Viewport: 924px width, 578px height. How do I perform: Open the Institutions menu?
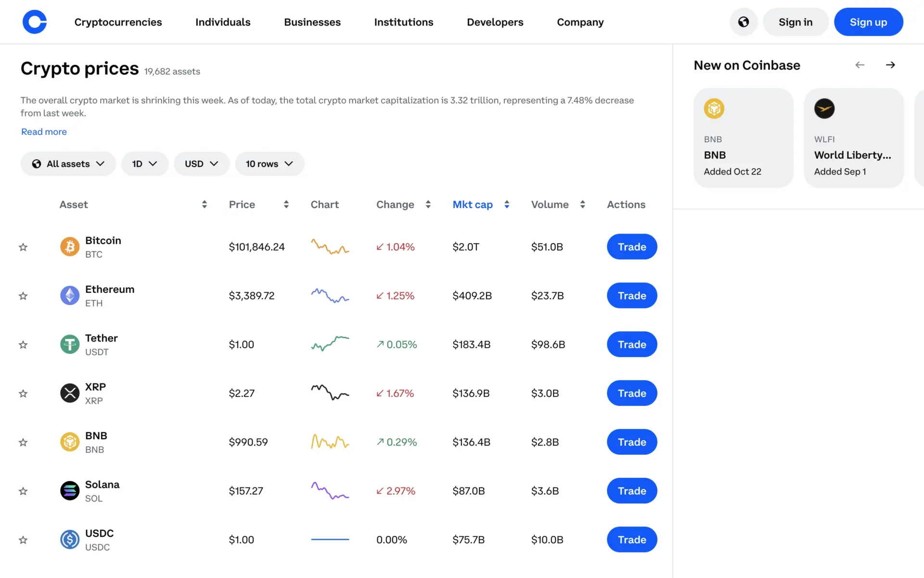(x=404, y=22)
